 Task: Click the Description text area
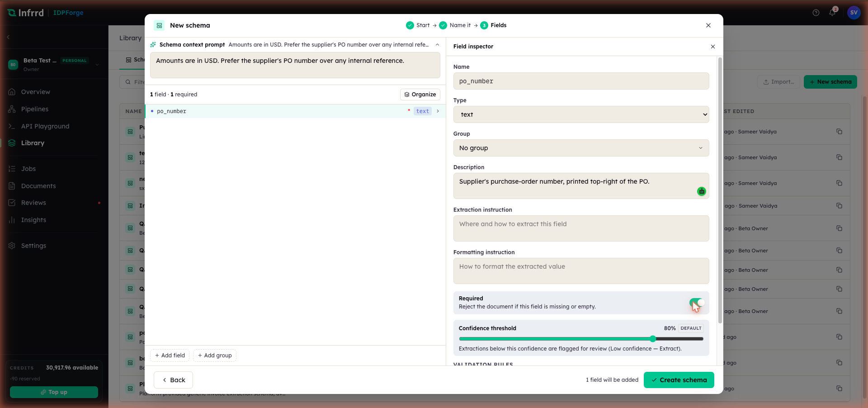coord(581,186)
